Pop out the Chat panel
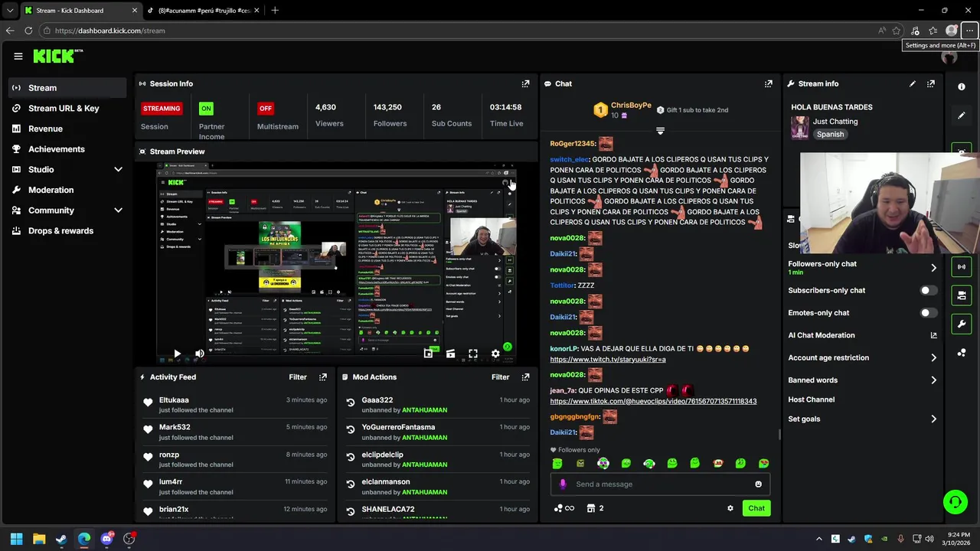Image resolution: width=980 pixels, height=551 pixels. pos(769,83)
